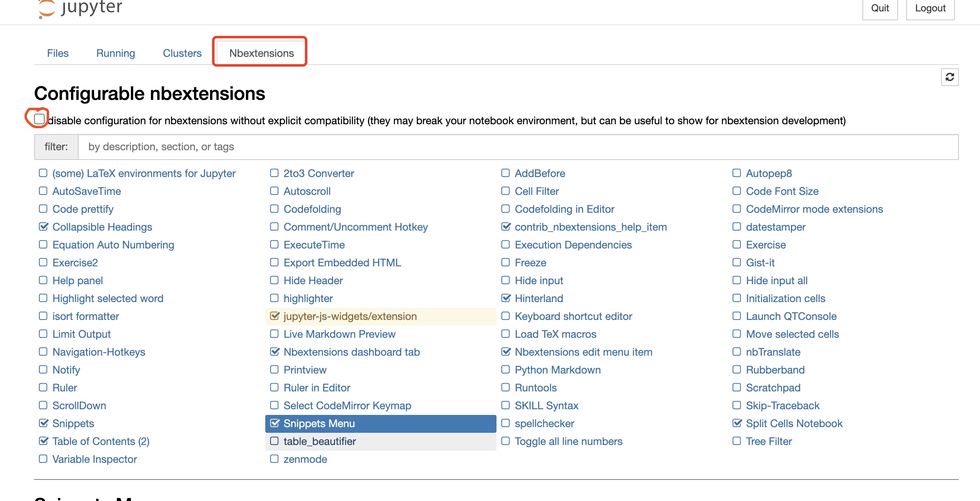980x501 pixels.
Task: Enable the ExecuteTime extension checkbox
Action: pyautogui.click(x=274, y=244)
